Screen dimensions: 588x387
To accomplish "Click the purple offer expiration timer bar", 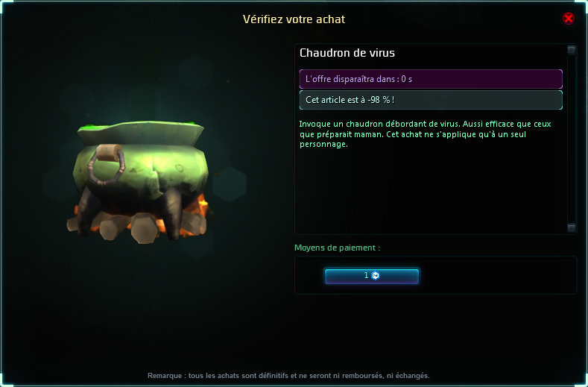I will point(431,79).
